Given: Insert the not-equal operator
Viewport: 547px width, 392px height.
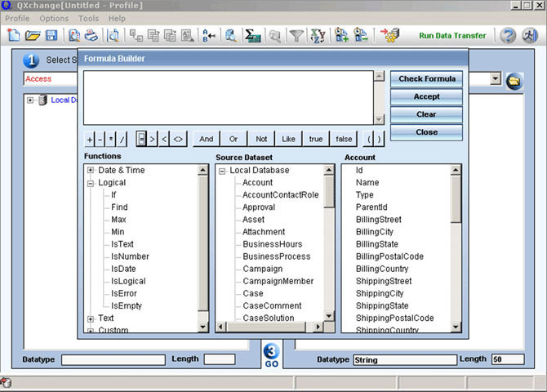Looking at the screenshot, I should [178, 140].
